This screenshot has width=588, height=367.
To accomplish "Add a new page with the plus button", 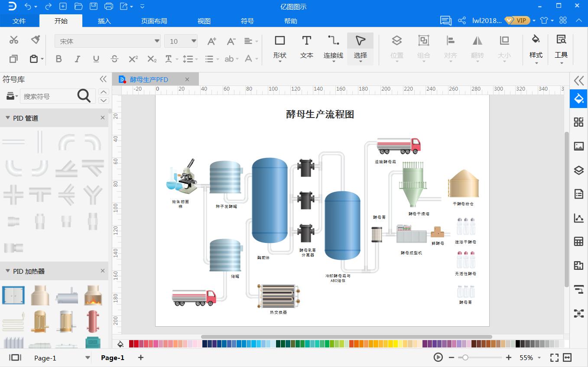I will 140,357.
